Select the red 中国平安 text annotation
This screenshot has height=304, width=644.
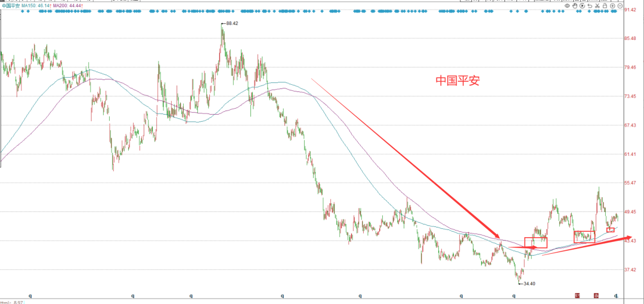[x=457, y=81]
